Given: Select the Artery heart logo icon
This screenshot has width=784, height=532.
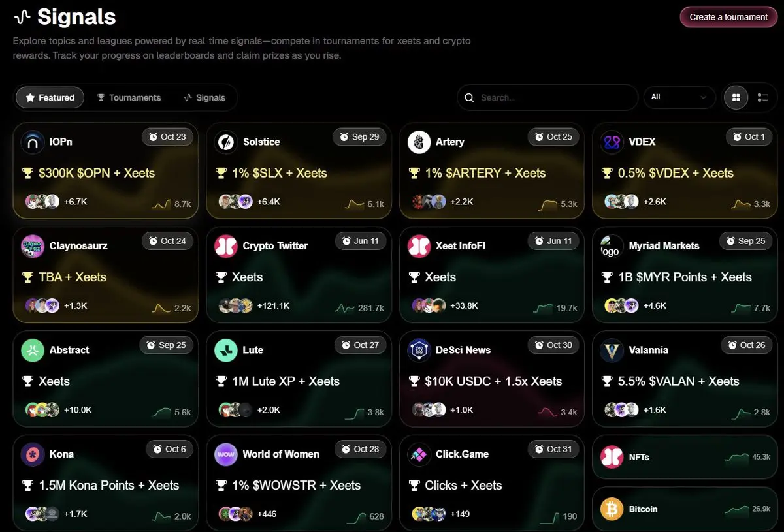Looking at the screenshot, I should (419, 142).
